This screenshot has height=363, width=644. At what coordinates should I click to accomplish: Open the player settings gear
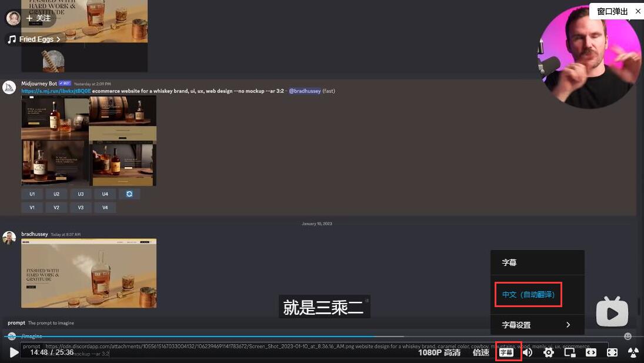[x=549, y=352]
